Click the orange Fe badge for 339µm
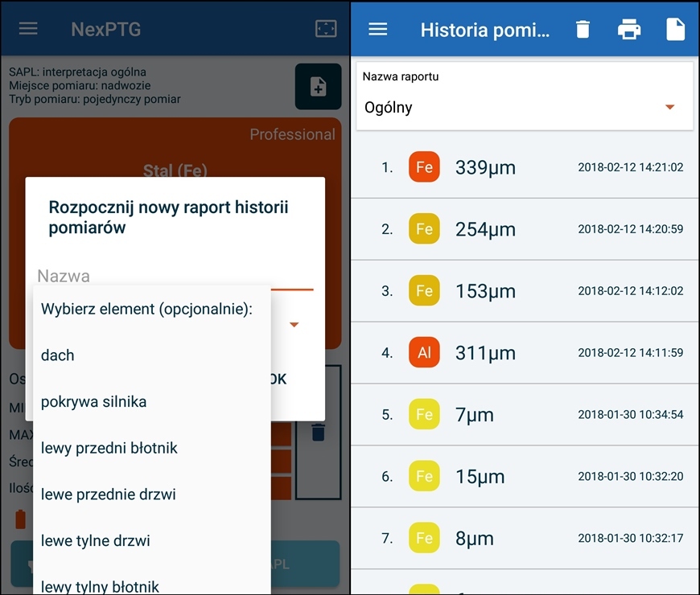This screenshot has height=595, width=700. click(x=424, y=167)
